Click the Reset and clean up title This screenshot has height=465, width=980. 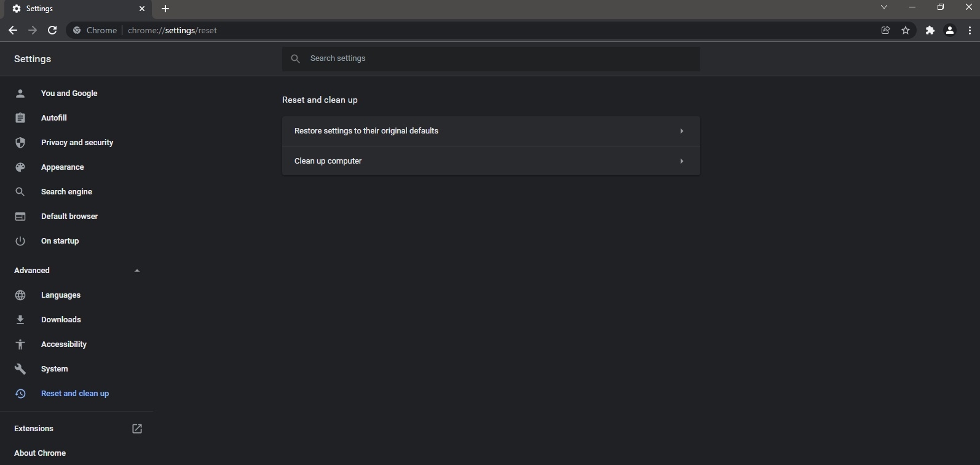pos(320,100)
